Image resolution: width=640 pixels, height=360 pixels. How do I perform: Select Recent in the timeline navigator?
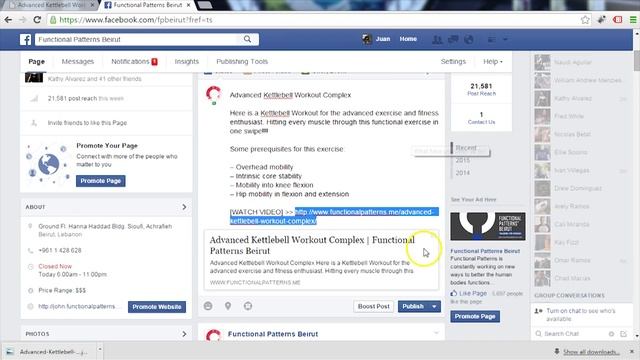tap(466, 148)
